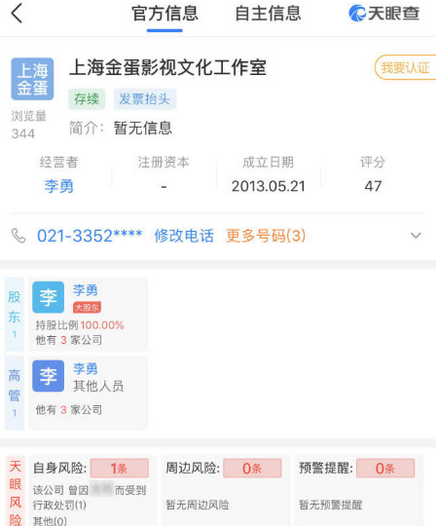Open 李勇 name link above 其他人员
Screen dimensions: 436x526
86,369
